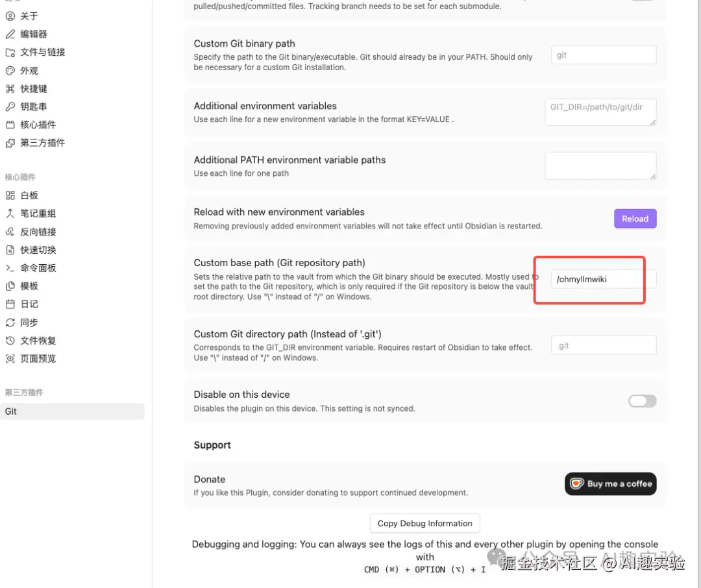Select the 白板 canvas icon
This screenshot has height=588, width=701.
pyautogui.click(x=10, y=195)
